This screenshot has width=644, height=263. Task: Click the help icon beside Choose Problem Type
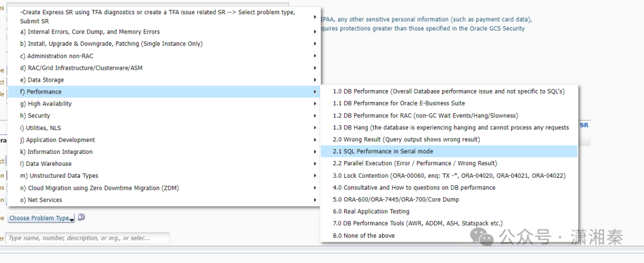[81, 218]
